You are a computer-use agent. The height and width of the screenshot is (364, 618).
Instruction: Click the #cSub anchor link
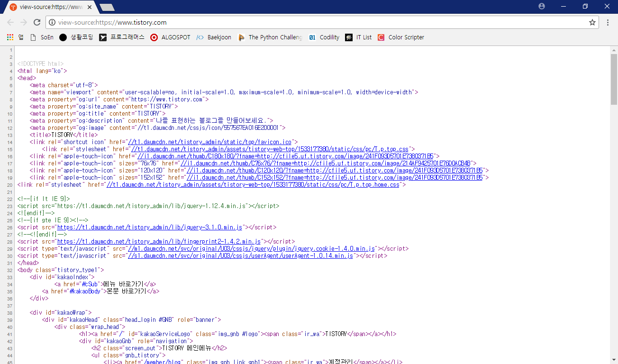tap(90, 284)
